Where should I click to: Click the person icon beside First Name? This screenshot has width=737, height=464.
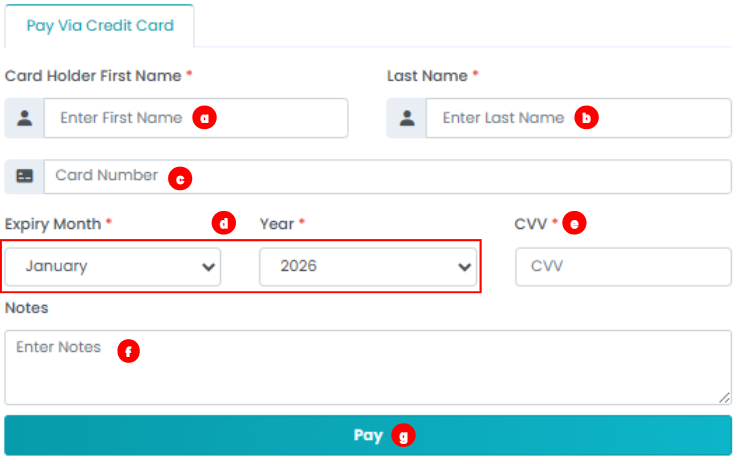tap(25, 118)
